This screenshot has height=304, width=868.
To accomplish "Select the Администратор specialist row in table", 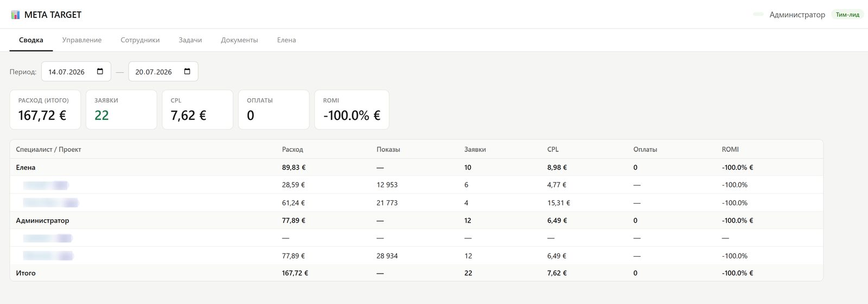I will click(416, 220).
